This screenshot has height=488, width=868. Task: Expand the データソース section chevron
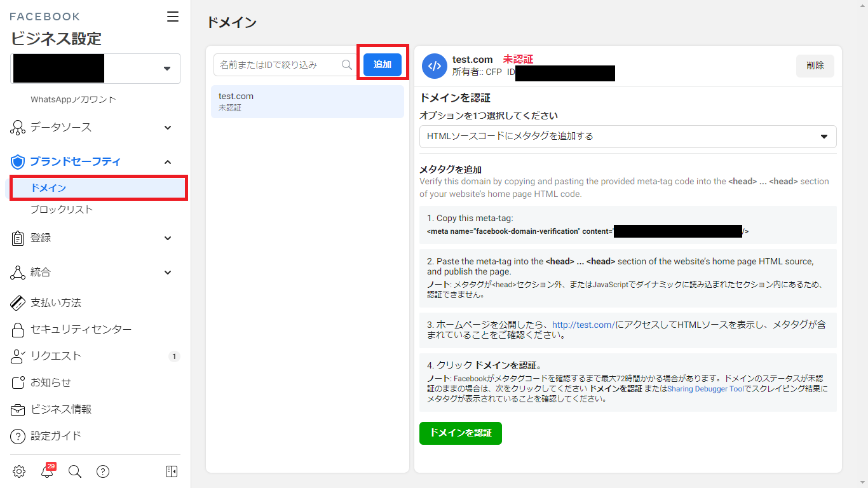click(168, 128)
